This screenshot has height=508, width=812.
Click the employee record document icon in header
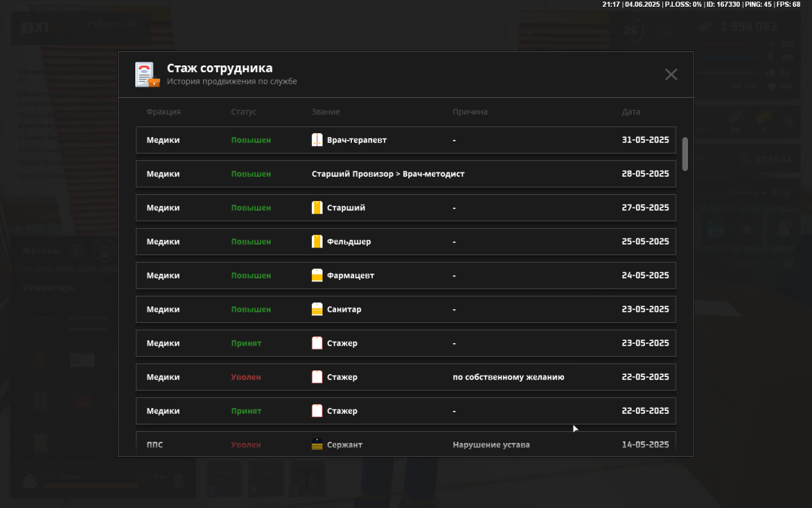(x=147, y=75)
